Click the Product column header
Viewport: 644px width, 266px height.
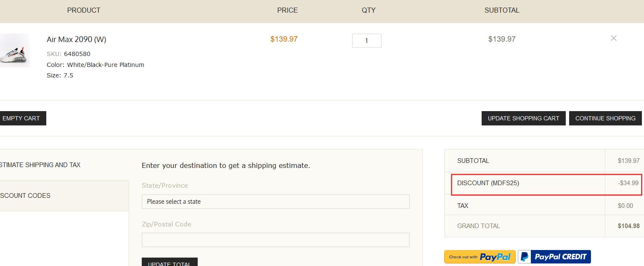click(84, 10)
